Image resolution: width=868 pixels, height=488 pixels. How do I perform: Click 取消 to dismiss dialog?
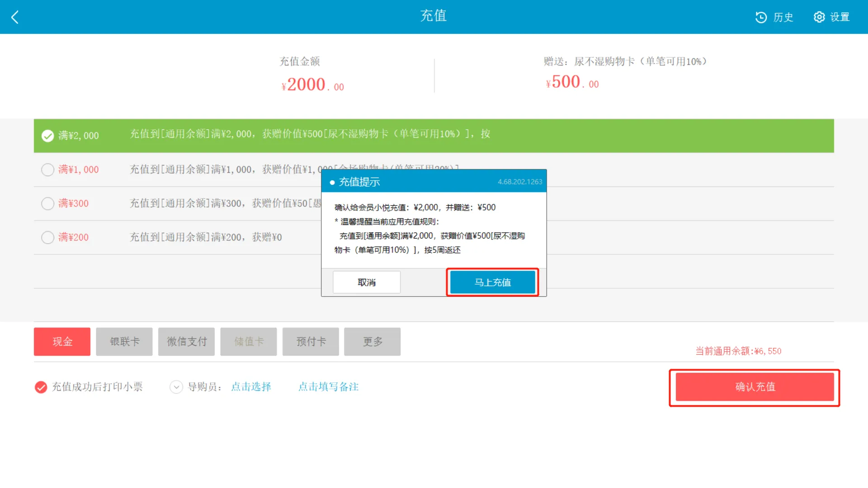point(366,282)
